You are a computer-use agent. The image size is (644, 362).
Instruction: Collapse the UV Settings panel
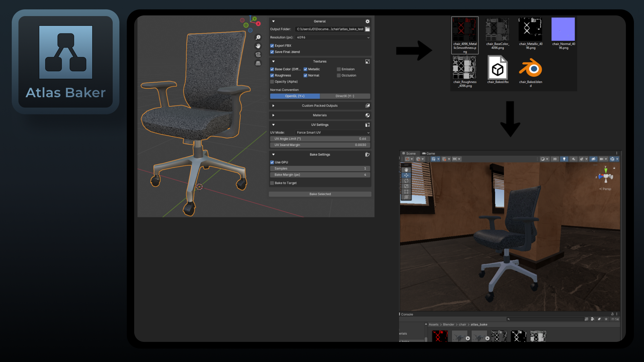[273, 125]
